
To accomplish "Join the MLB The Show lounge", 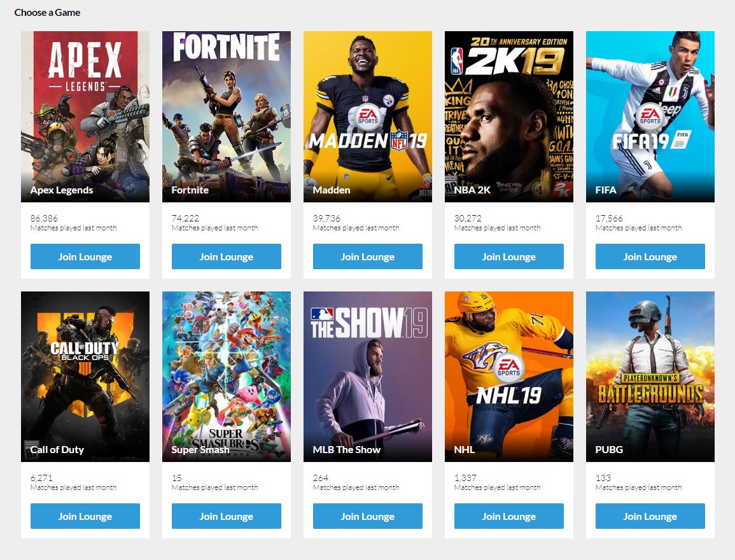I will click(x=368, y=516).
